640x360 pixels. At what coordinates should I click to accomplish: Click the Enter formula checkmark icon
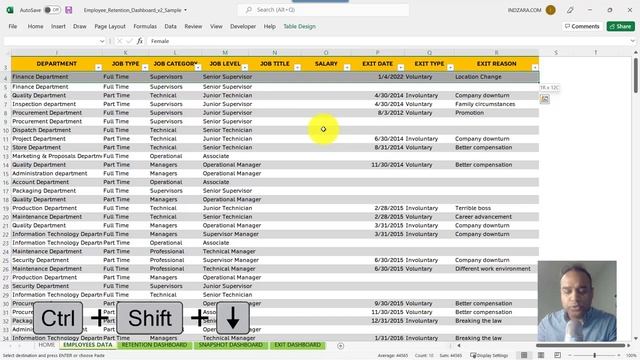129,41
